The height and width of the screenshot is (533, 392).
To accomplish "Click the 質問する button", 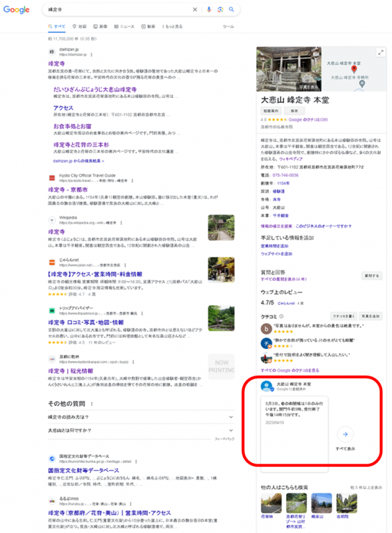I will (372, 276).
